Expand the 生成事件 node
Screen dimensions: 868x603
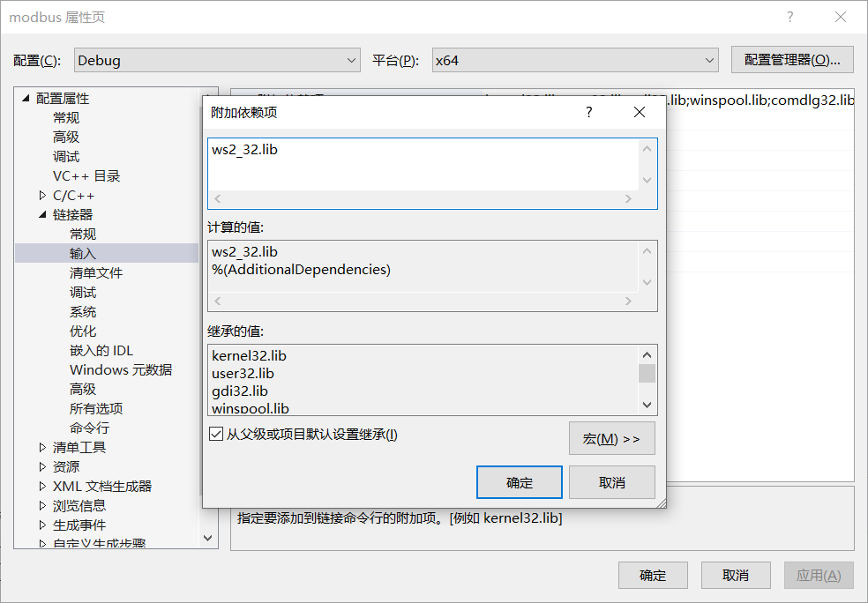point(42,525)
